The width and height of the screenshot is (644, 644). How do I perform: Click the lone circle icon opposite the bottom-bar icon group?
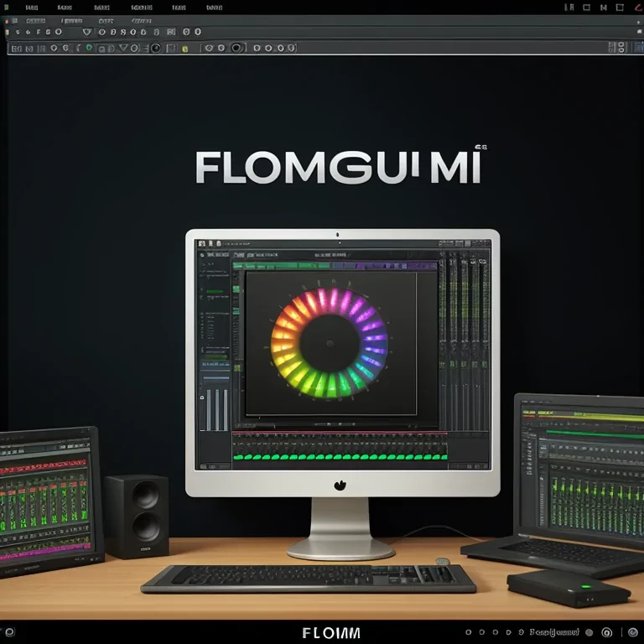(x=9, y=632)
